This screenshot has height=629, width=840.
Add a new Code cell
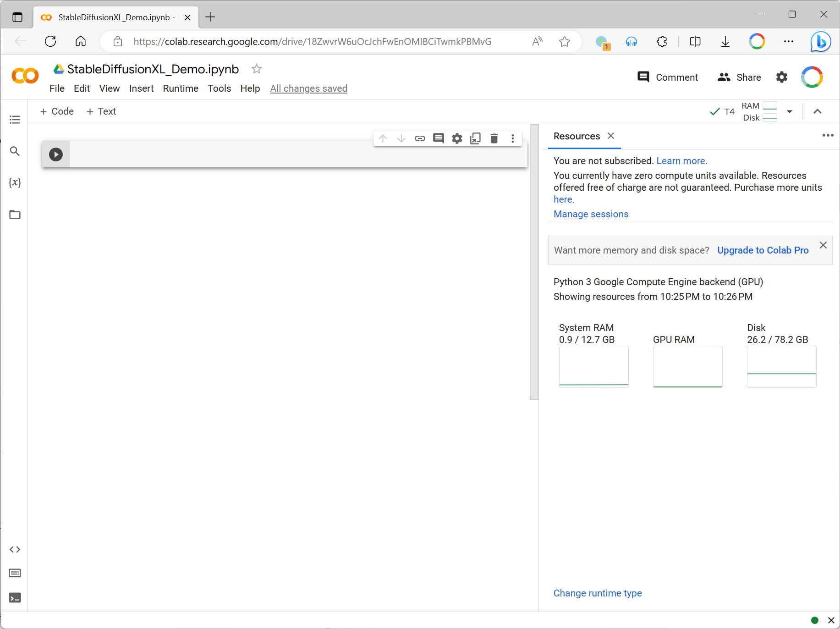click(x=57, y=111)
